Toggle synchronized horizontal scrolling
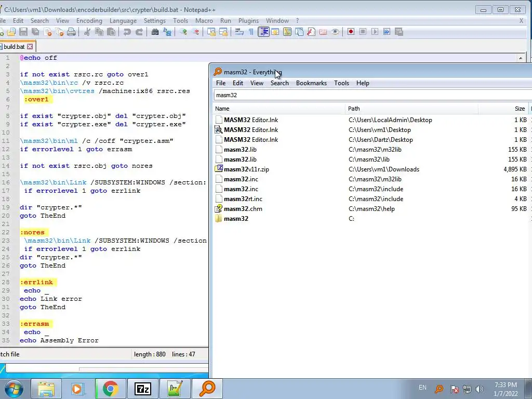Image resolution: width=532 pixels, height=399 pixels. [223, 32]
